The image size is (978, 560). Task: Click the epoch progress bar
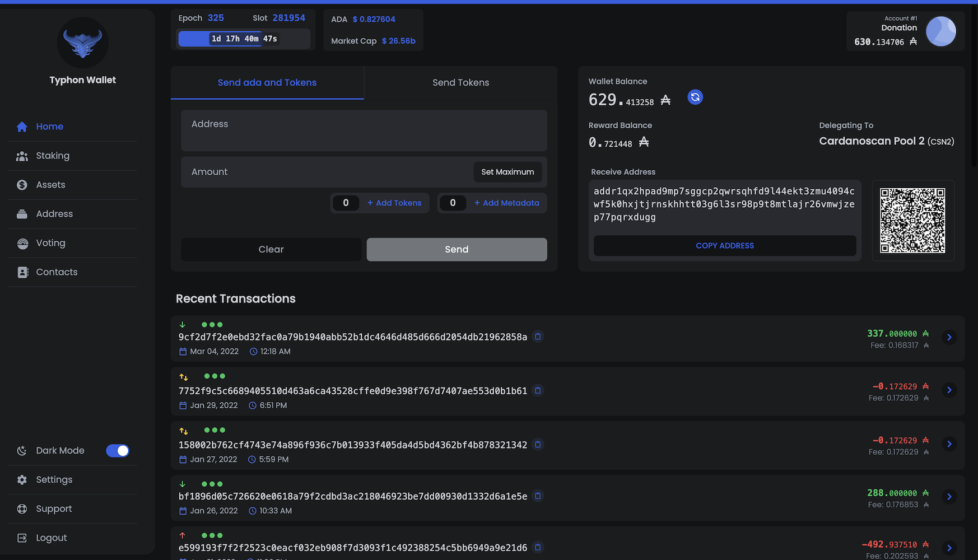tap(244, 39)
